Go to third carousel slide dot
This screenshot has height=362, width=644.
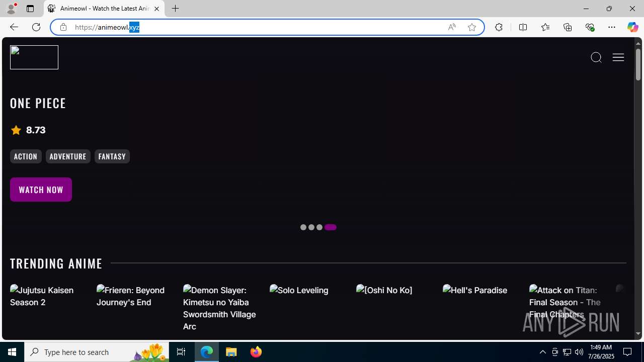click(x=319, y=227)
